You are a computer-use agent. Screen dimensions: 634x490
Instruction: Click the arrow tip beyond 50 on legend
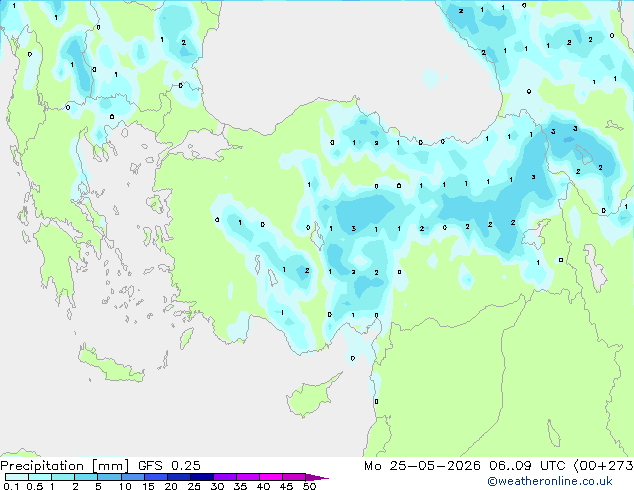point(317,477)
